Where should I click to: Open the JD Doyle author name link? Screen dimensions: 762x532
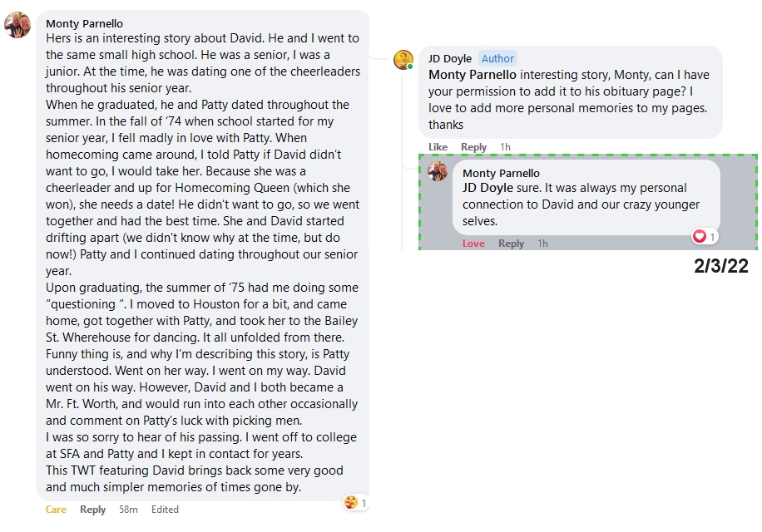[x=449, y=58]
